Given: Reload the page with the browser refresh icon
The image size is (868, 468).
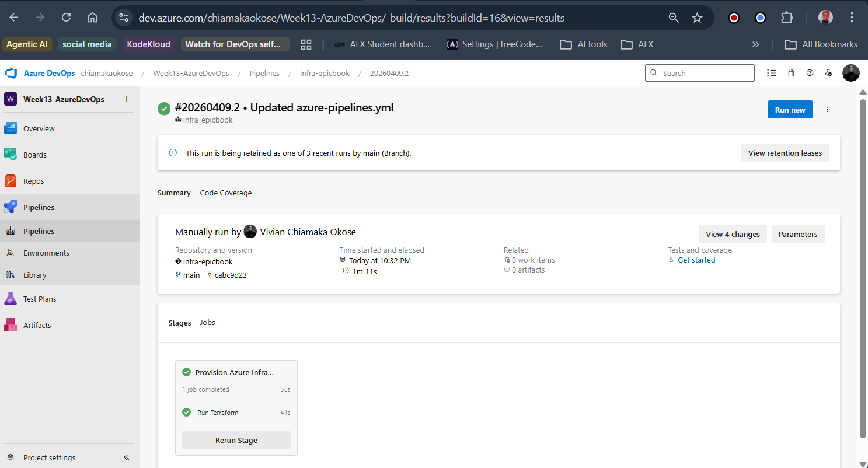Looking at the screenshot, I should [66, 18].
